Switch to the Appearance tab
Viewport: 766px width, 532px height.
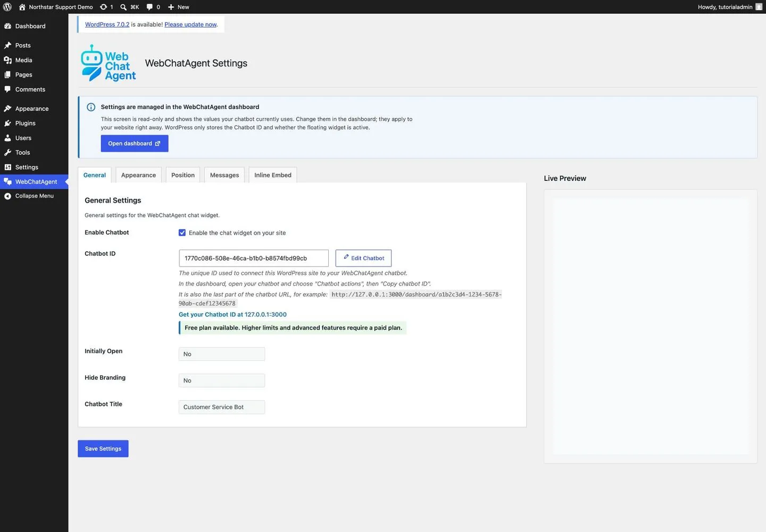138,175
